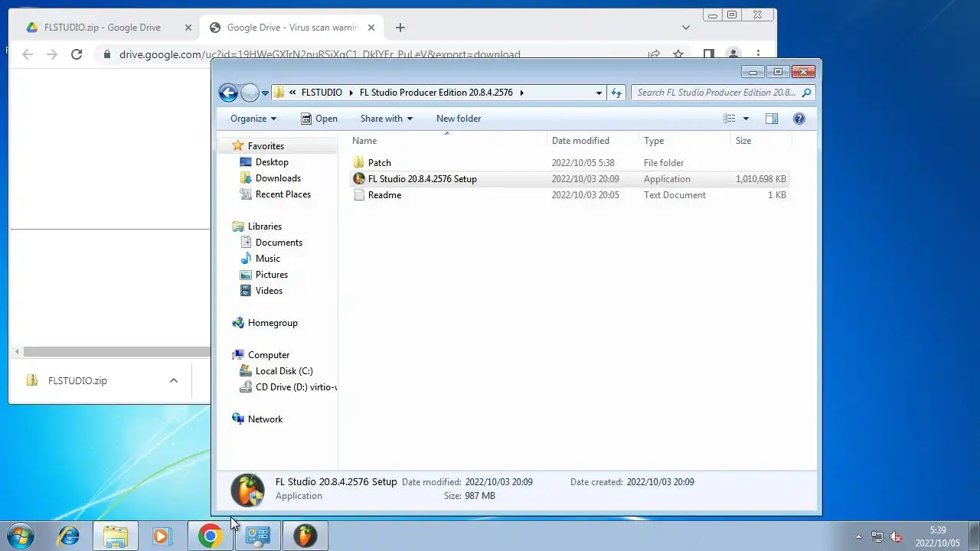This screenshot has height=551, width=980.
Task: Click the Explorer refresh button
Action: coord(616,93)
